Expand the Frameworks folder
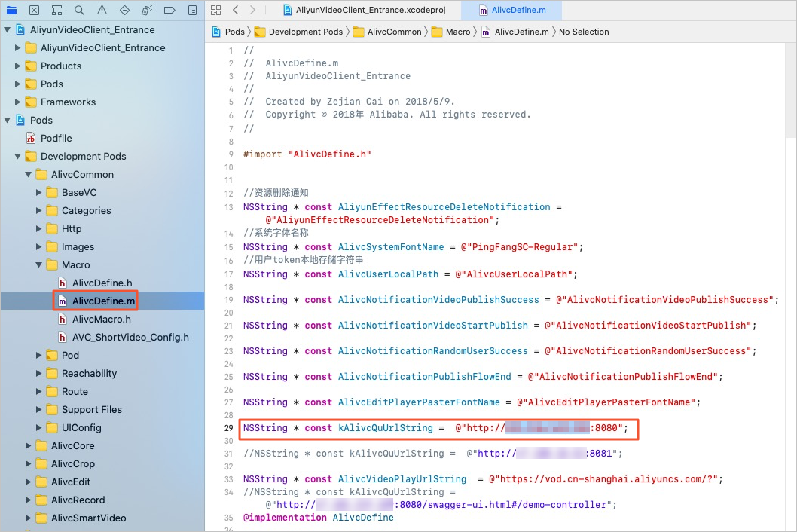Image resolution: width=797 pixels, height=532 pixels. tap(18, 102)
